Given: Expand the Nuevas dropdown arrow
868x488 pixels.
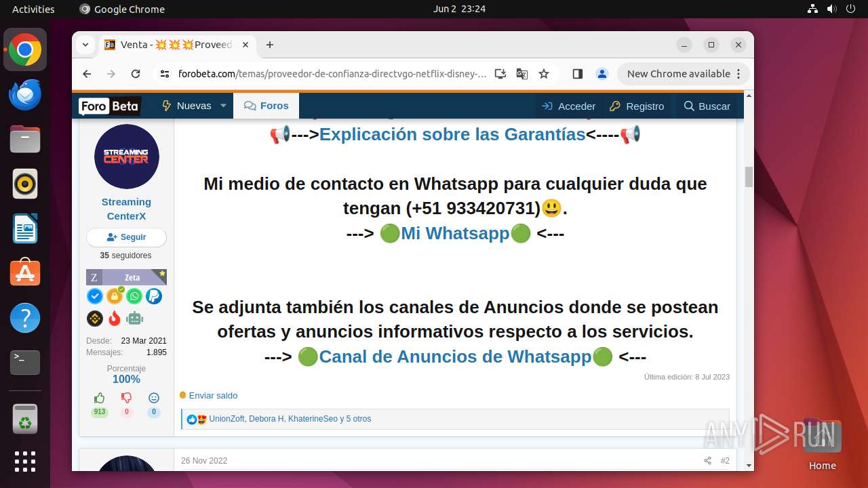Looking at the screenshot, I should pos(223,106).
